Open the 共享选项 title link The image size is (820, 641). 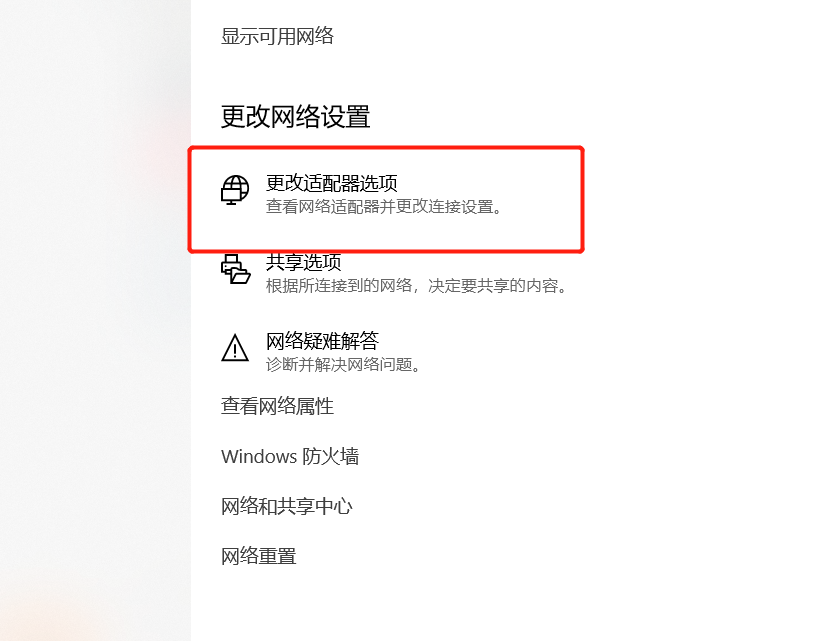tap(303, 262)
